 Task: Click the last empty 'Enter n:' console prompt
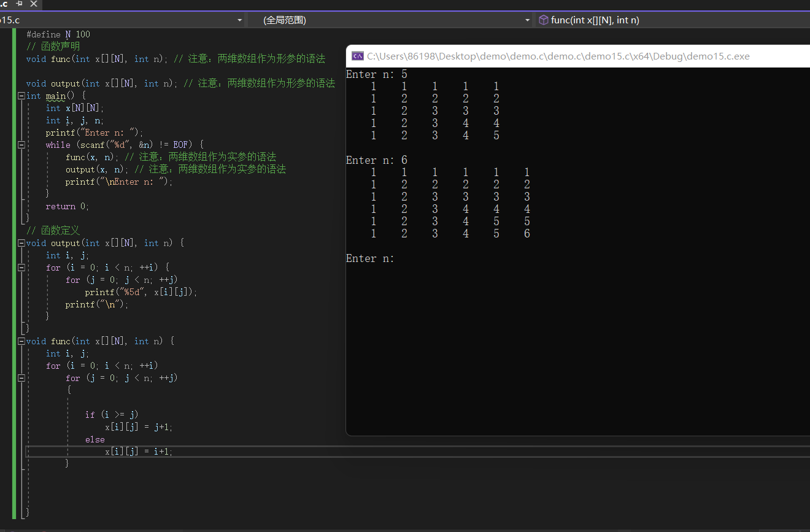370,258
